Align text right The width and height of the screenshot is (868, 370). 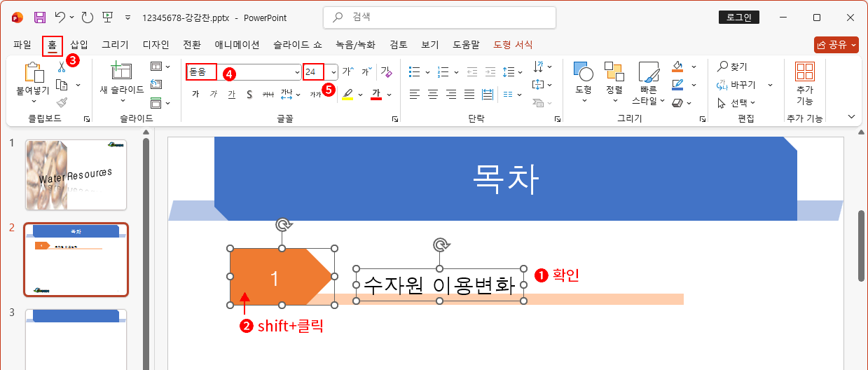tap(451, 94)
